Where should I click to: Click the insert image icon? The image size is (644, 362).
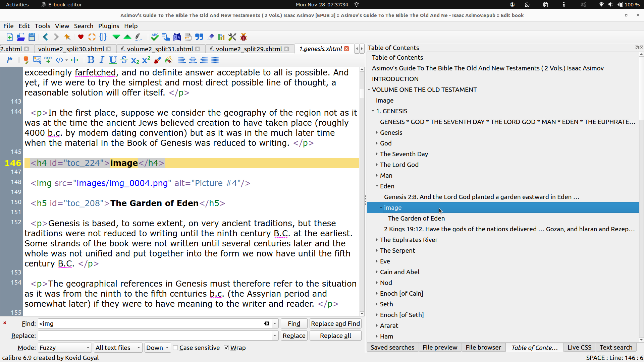tap(37, 60)
